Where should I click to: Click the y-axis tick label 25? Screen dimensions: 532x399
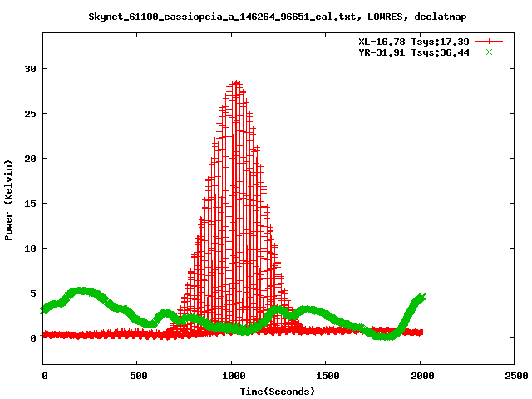click(x=30, y=114)
